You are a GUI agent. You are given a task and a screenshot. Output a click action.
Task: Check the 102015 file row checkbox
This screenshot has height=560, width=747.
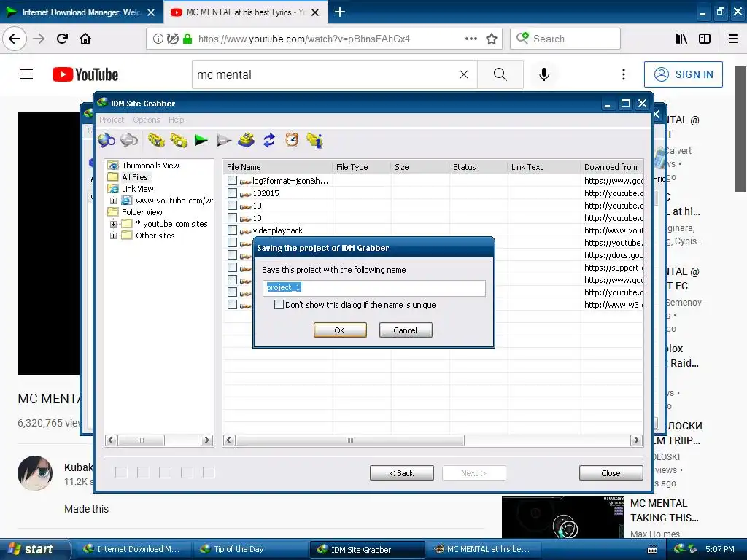[x=232, y=192]
